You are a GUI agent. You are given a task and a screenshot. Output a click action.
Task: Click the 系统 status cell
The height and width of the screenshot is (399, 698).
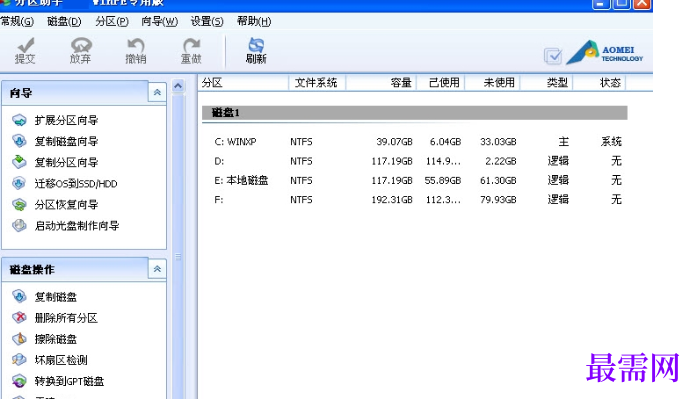pos(611,142)
